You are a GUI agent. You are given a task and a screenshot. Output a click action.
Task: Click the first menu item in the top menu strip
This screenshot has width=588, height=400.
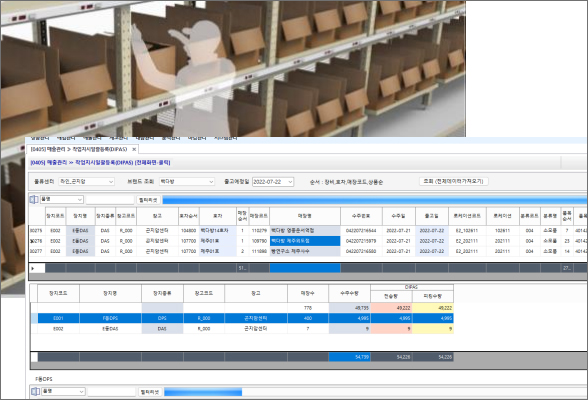point(40,138)
